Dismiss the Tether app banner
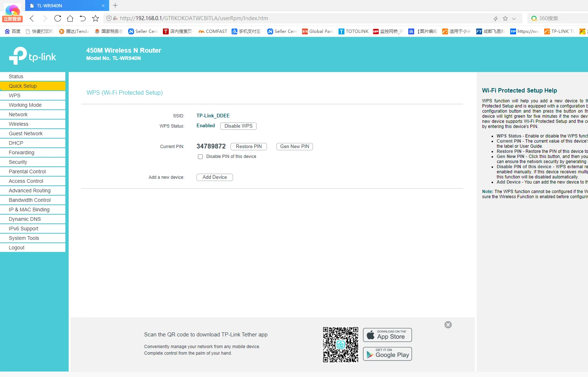Screen dimensions: 588x377 [x=448, y=325]
